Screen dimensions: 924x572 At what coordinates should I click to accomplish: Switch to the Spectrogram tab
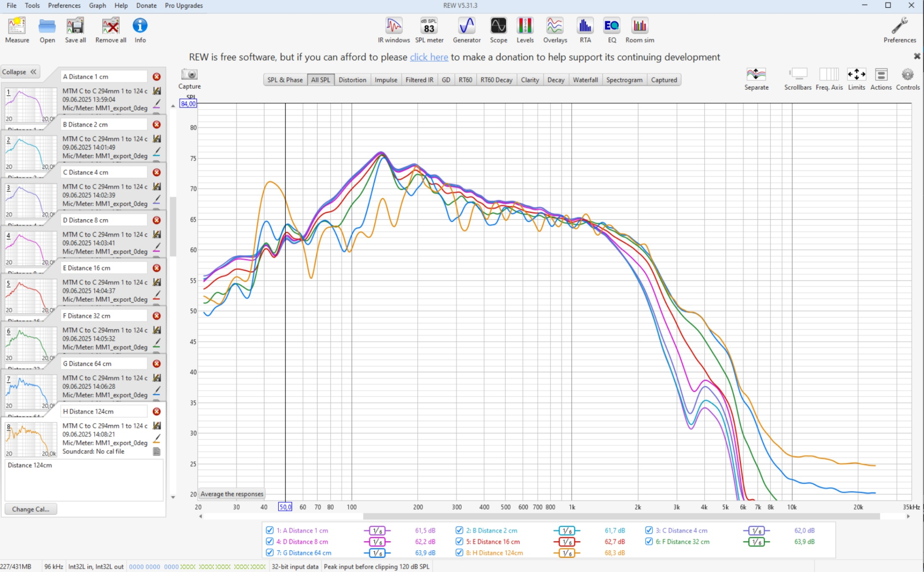coord(624,80)
